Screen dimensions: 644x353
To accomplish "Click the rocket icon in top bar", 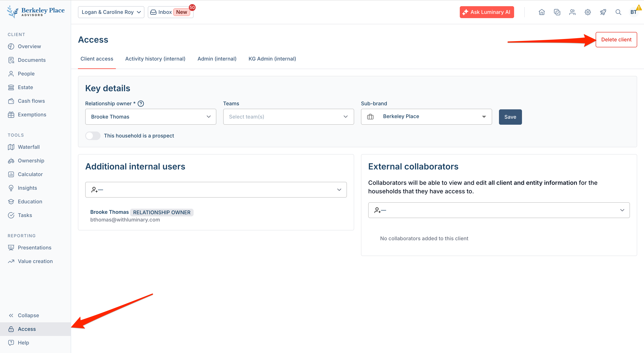I will point(603,12).
